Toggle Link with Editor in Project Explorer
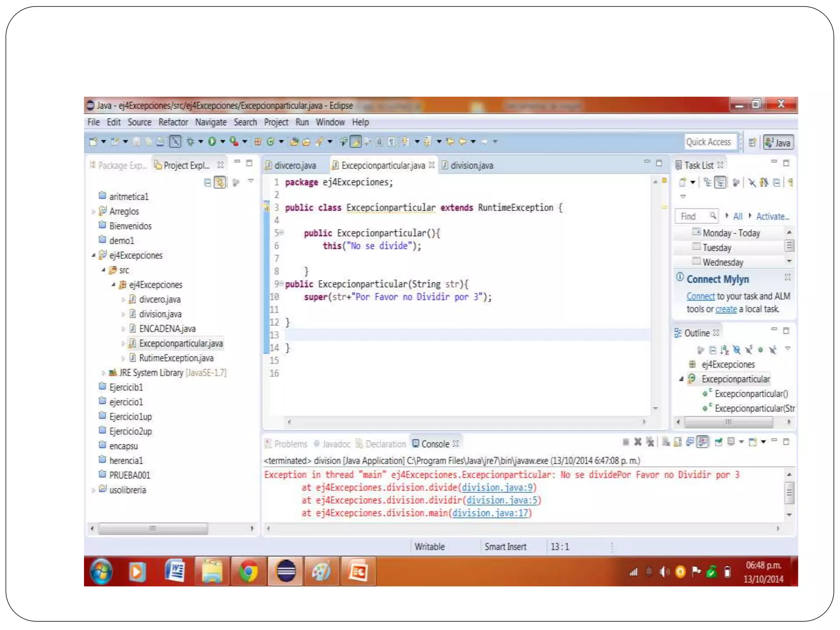Viewport: 840px width, 630px height. [x=220, y=182]
